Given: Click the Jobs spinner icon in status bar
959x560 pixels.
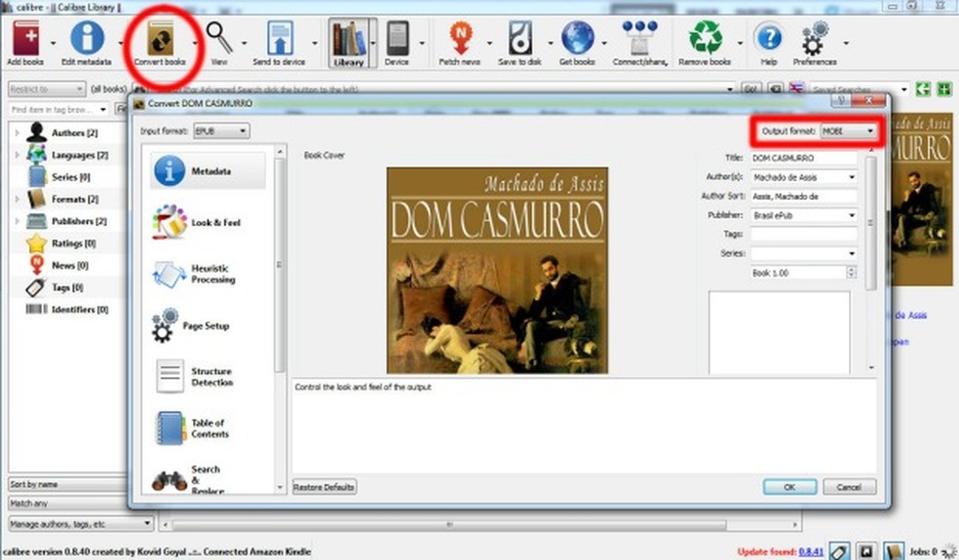Looking at the screenshot, I should tap(948, 551).
